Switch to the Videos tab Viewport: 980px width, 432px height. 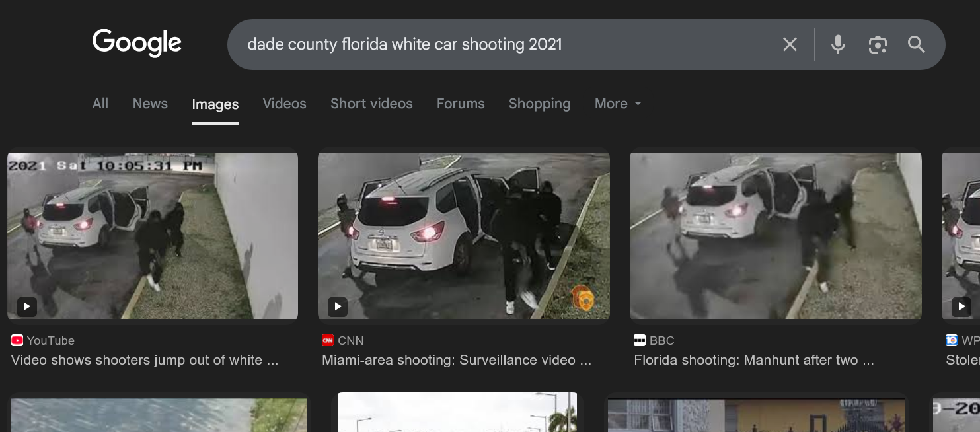point(285,104)
